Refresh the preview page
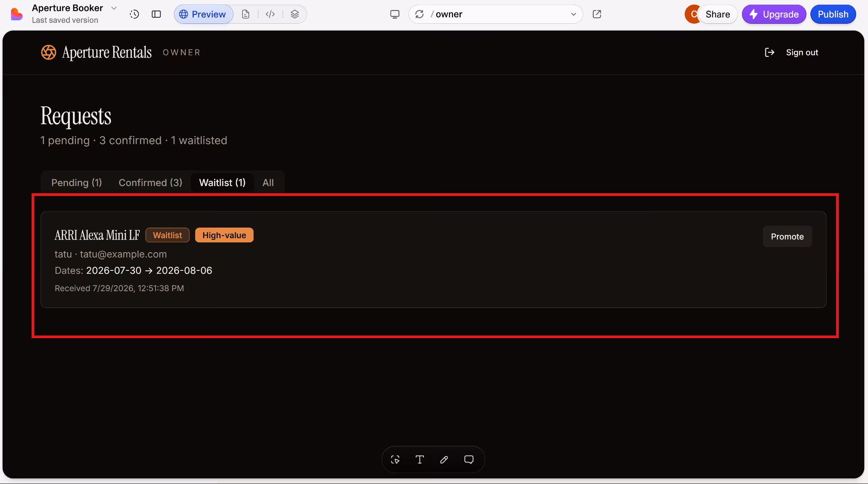The image size is (868, 484). (420, 14)
